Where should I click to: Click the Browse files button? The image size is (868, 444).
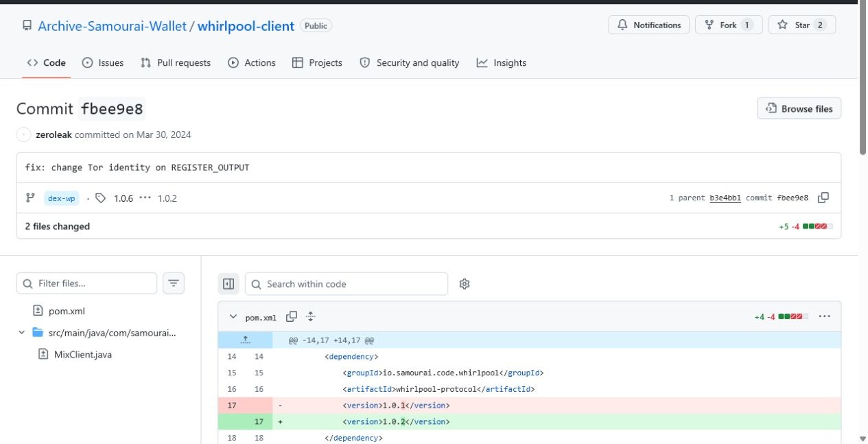799,108
